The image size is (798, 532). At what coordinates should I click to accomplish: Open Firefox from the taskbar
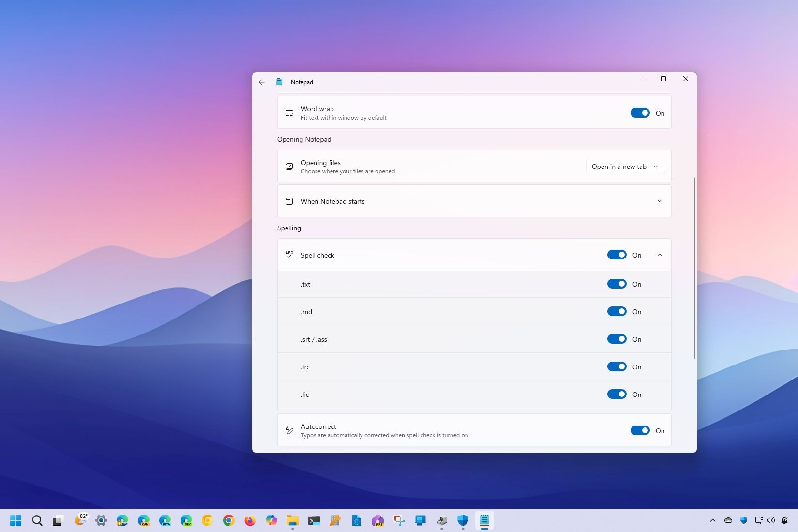coord(250,520)
